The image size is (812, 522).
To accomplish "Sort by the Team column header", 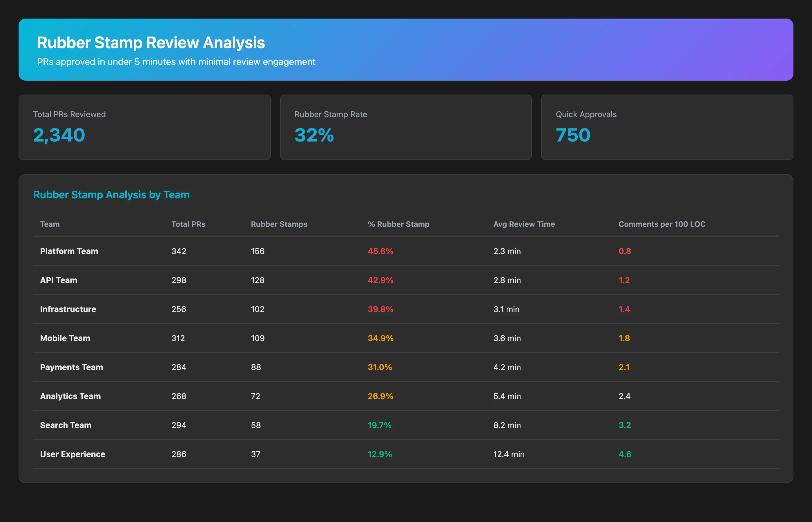I will 50,224.
